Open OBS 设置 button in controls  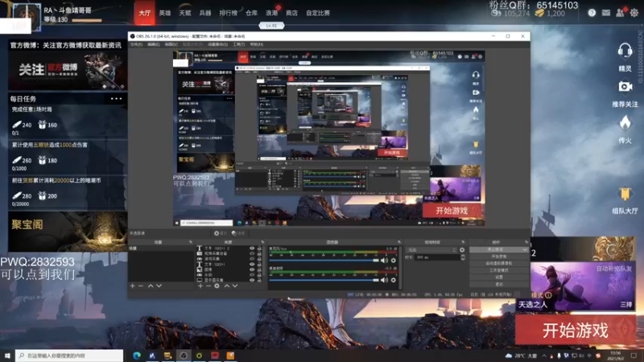point(498,277)
